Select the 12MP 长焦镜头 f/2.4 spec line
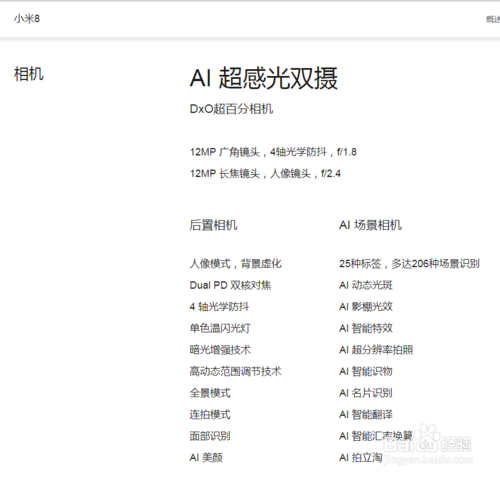Viewport: 500px width, 477px height. tap(265, 174)
